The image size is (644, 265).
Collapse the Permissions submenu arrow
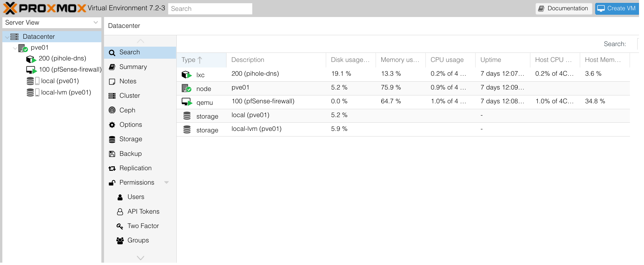click(167, 183)
